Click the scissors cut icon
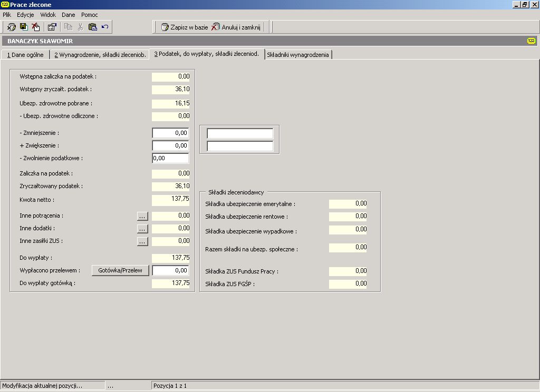This screenshot has width=540, height=392. (81, 27)
